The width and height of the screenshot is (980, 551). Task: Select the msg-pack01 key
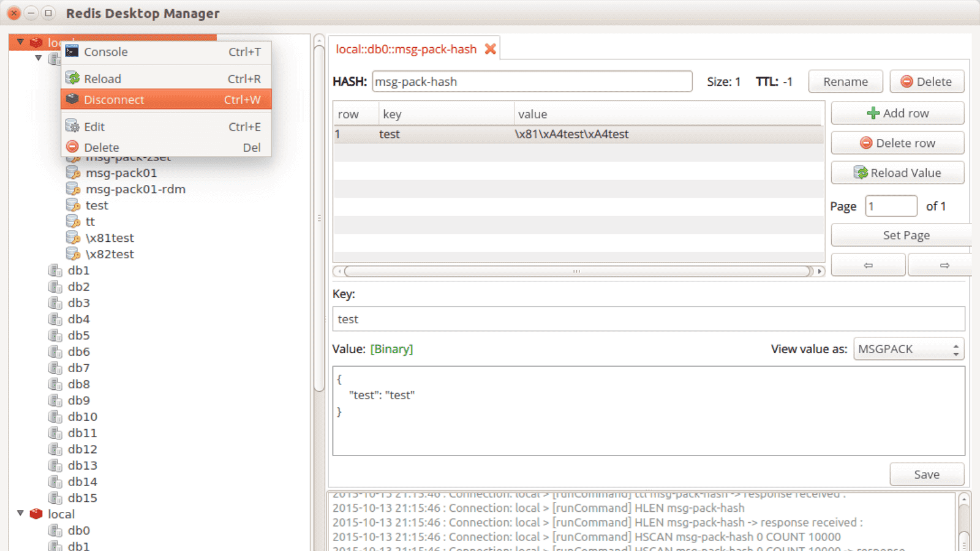pos(121,173)
